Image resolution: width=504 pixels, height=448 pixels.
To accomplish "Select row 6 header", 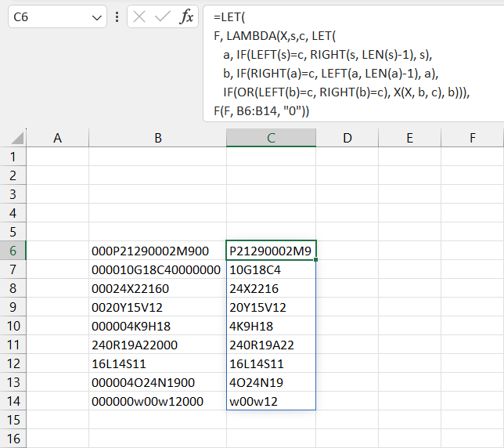I will tap(13, 251).
